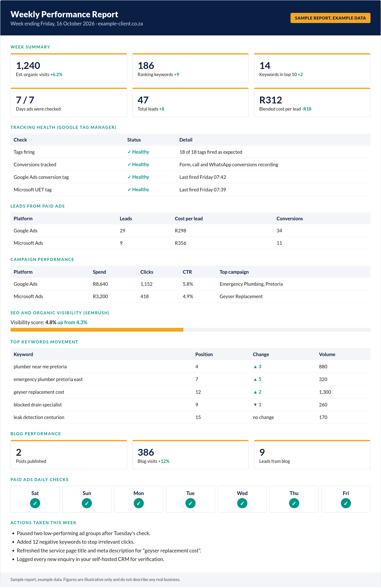Select the R312 Blended cost per lead card

point(312,102)
